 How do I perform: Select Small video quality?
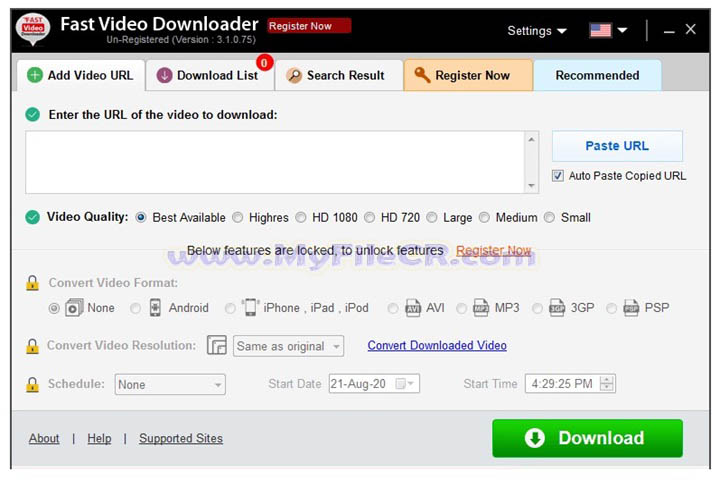(549, 217)
